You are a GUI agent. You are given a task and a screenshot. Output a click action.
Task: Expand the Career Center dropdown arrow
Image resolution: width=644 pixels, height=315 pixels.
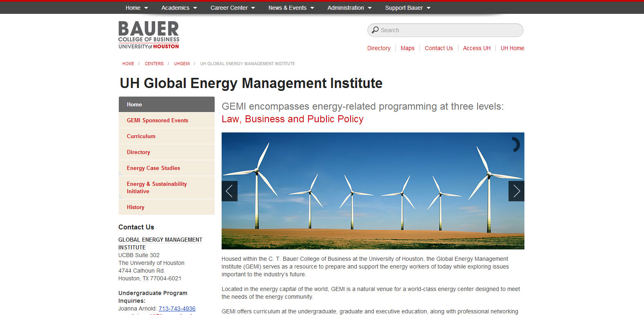253,8
